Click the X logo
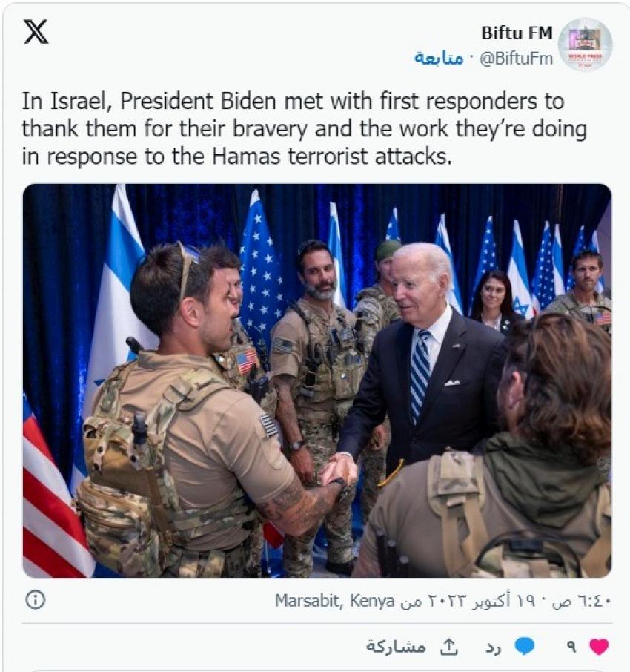630x672 pixels. (x=36, y=32)
